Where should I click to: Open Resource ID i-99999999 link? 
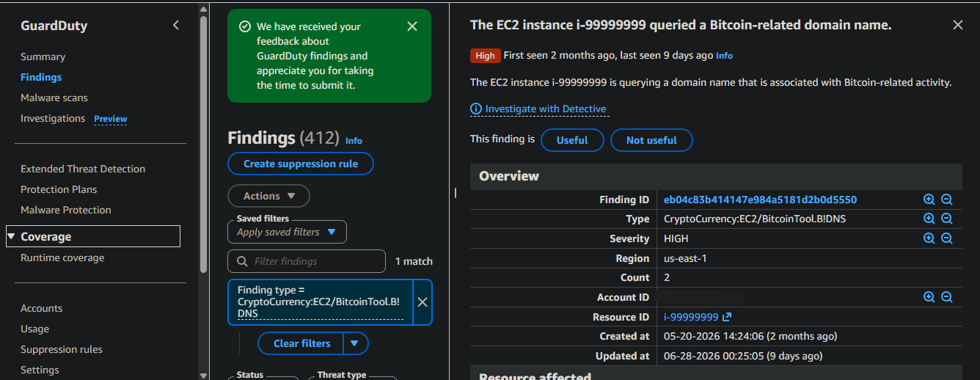tap(691, 317)
